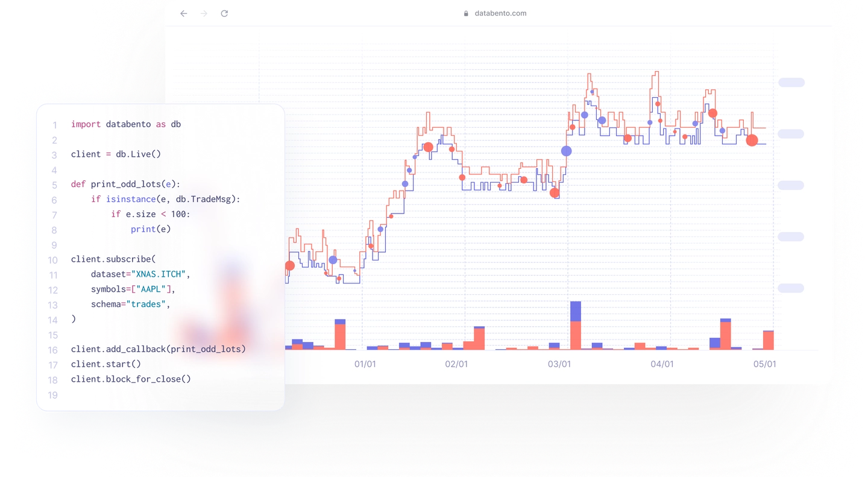Viewport: 868px width, 477px height.
Task: Reload the page with the refresh icon
Action: point(224,13)
